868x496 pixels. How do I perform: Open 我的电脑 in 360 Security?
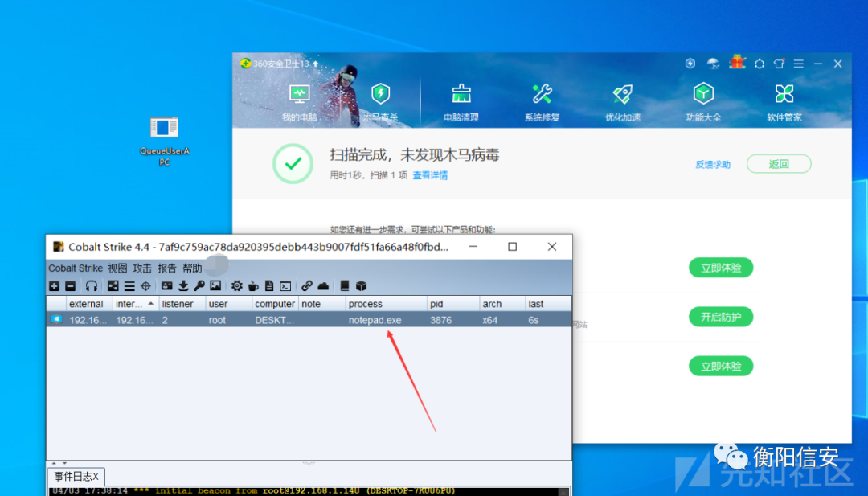300,103
